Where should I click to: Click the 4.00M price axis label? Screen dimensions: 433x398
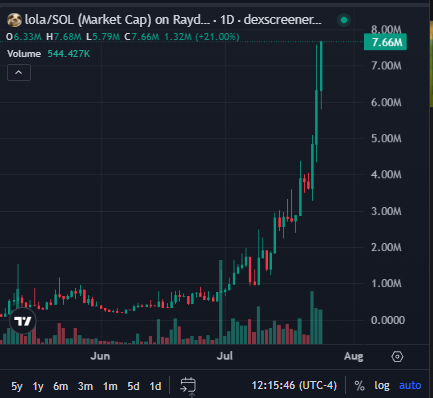point(386,174)
